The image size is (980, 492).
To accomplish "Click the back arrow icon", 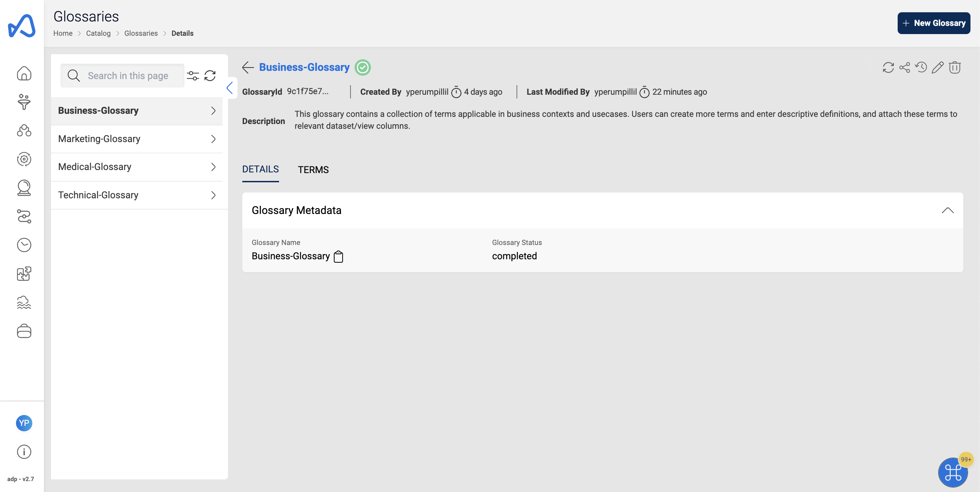I will (247, 66).
